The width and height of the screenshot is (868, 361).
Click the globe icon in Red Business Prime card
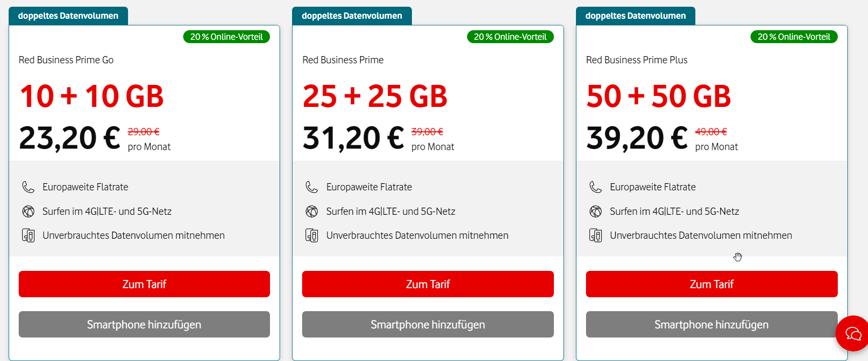(x=312, y=211)
